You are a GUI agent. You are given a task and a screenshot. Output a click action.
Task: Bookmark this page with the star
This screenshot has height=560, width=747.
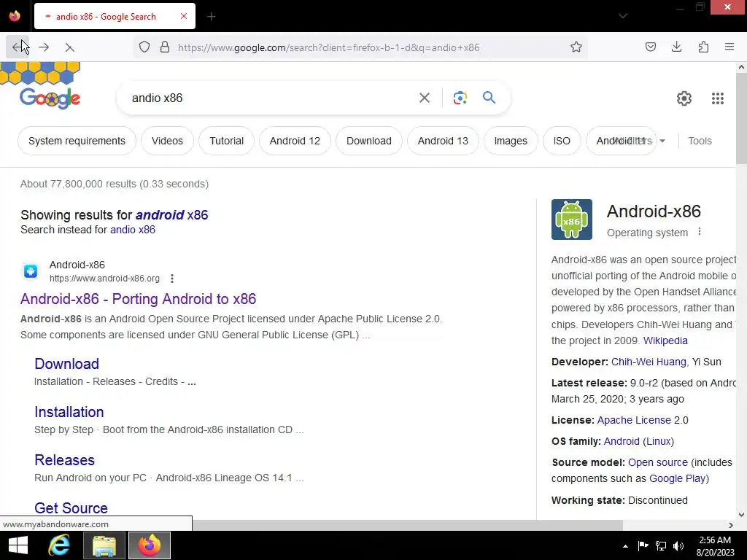pyautogui.click(x=576, y=47)
